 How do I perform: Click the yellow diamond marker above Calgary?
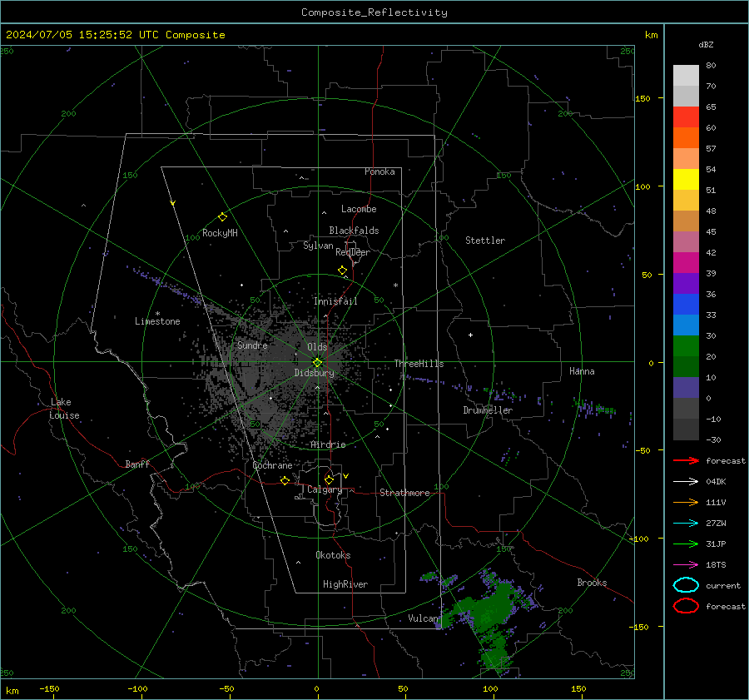pyautogui.click(x=329, y=479)
